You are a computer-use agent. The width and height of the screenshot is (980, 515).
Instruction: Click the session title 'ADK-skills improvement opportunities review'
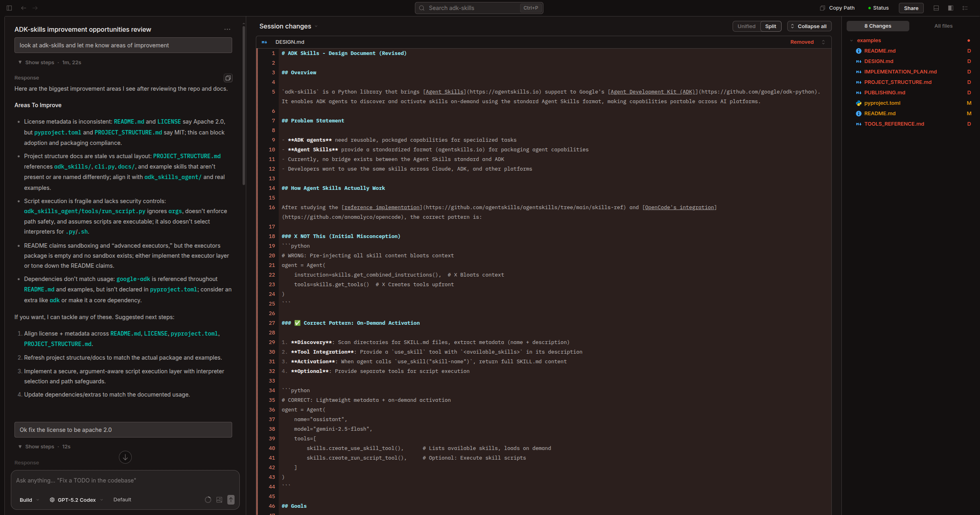point(83,30)
